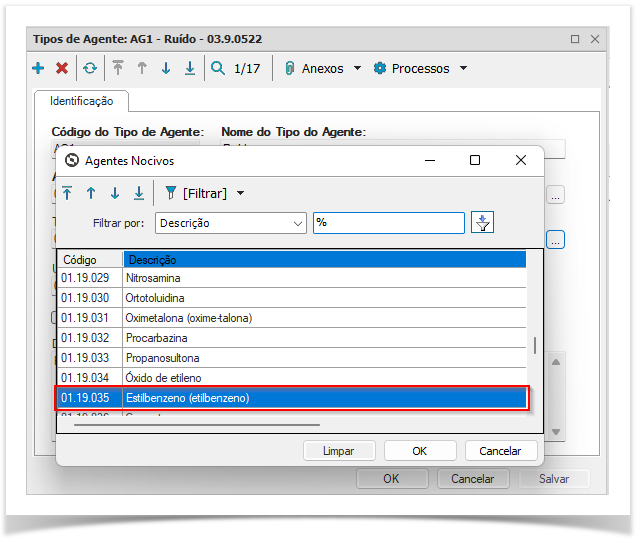This screenshot has height=544, width=644.
Task: Click the Agentes Nocivos title icon
Action: pyautogui.click(x=72, y=161)
